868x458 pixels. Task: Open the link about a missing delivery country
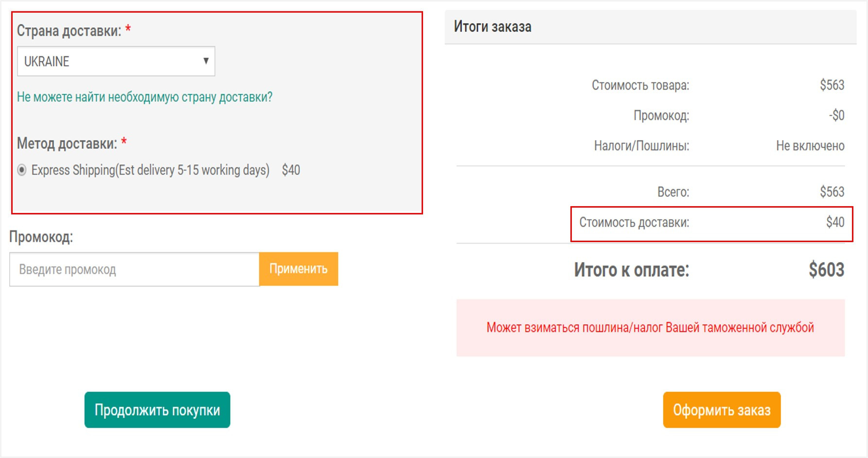[x=144, y=97]
